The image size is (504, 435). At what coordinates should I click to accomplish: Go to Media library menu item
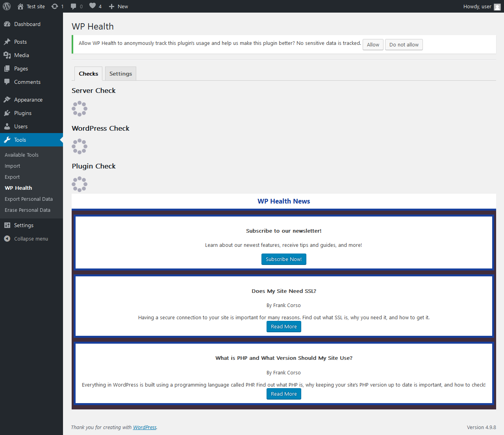(x=31, y=55)
